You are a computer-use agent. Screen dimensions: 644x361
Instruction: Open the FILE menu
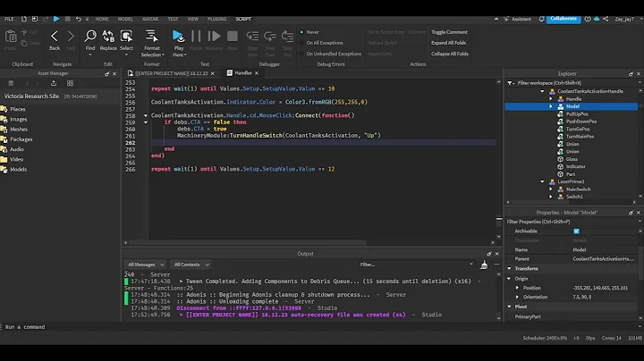(x=9, y=19)
